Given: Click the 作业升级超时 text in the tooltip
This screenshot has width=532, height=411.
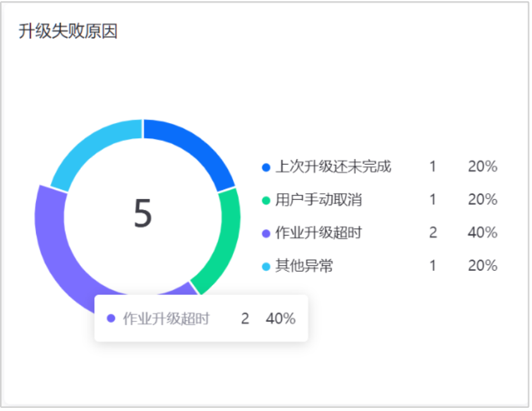Looking at the screenshot, I should pyautogui.click(x=166, y=319).
